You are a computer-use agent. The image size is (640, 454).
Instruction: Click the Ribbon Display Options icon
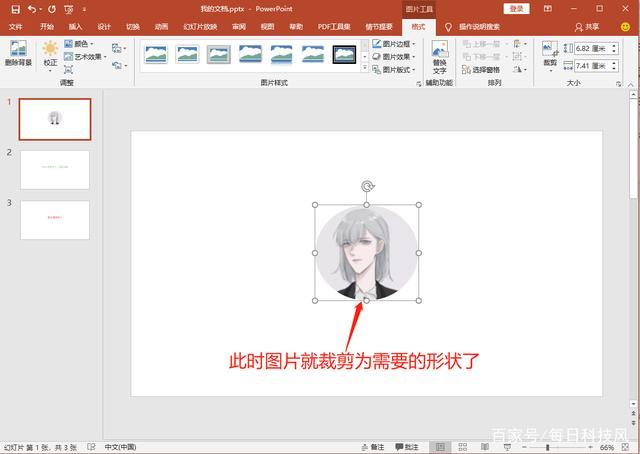pyautogui.click(x=548, y=9)
